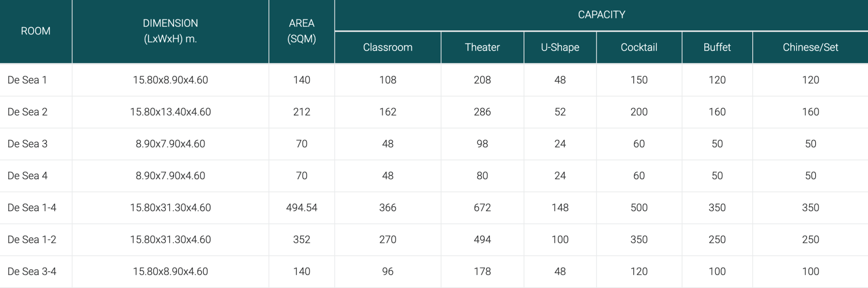This screenshot has height=288, width=868.
Task: Select the 15.80x13.40x4.60 dimension cell
Action: point(170,112)
